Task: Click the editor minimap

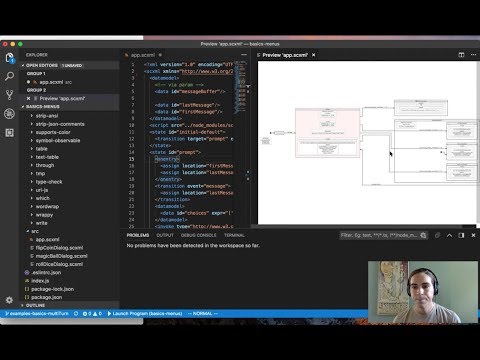Action: click(x=241, y=87)
